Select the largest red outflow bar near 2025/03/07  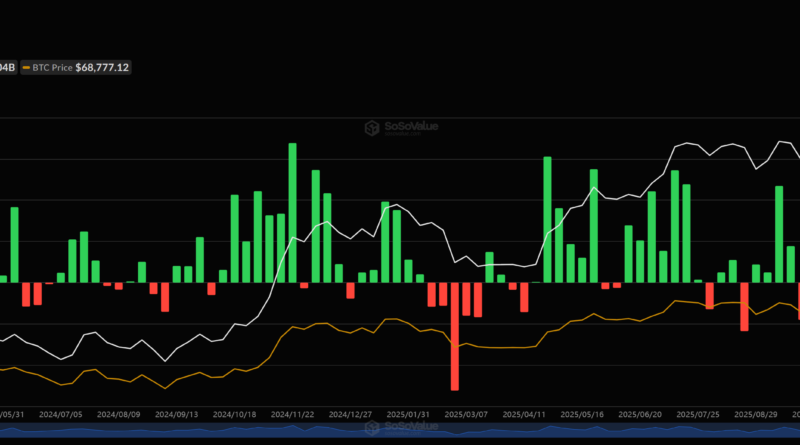(455, 336)
